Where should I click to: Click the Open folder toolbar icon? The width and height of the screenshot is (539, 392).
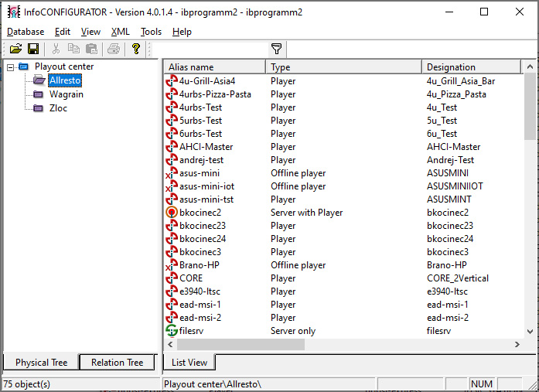click(x=15, y=49)
